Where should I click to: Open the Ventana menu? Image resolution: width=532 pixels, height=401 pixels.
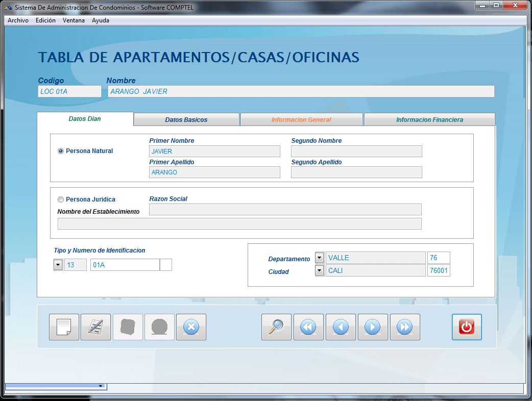[74, 20]
